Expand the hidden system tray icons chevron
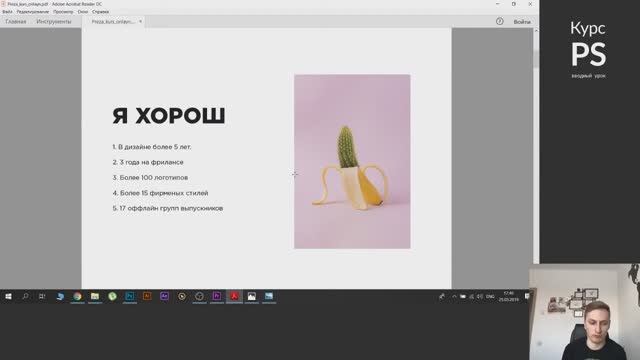640x360 pixels. point(454,296)
